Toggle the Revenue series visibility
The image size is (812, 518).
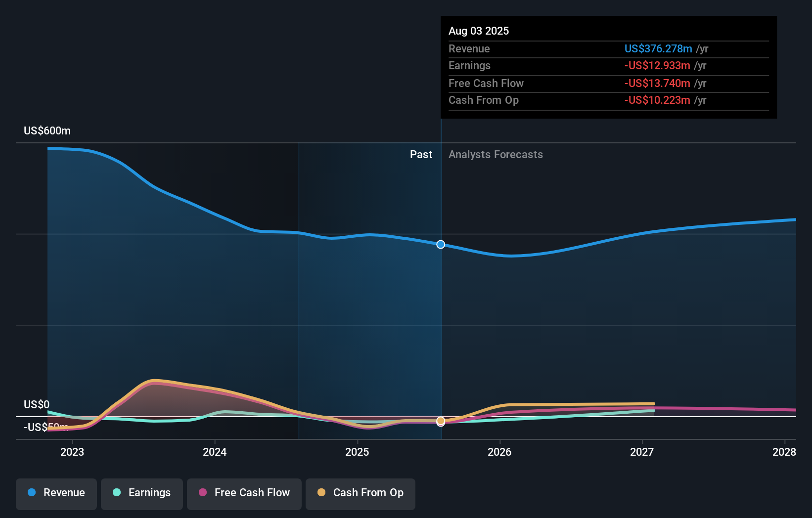coord(56,493)
